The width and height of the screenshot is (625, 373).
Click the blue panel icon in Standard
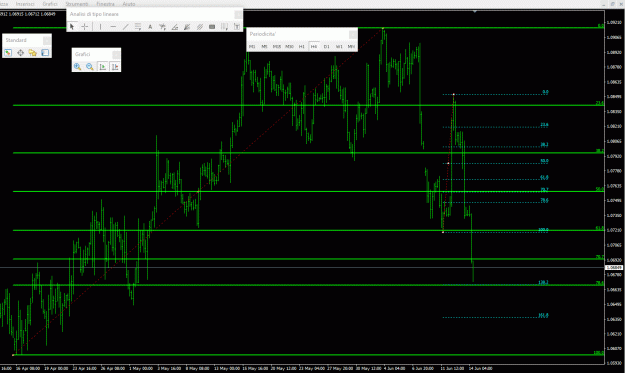tap(45, 53)
